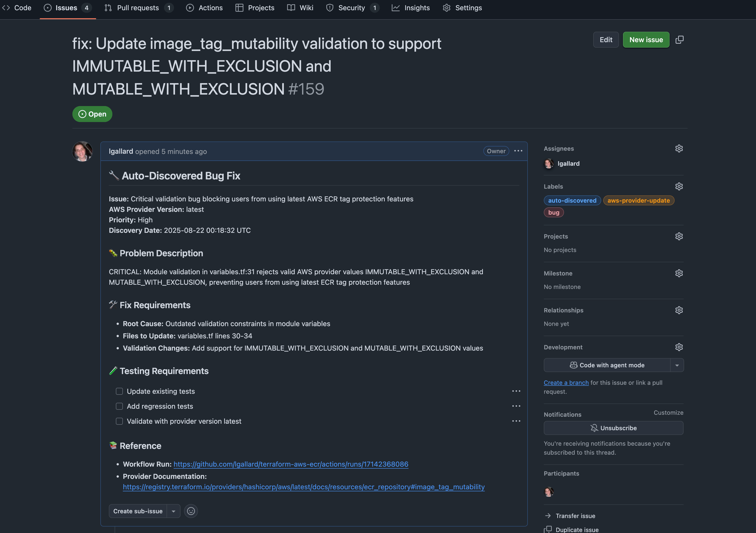Copy issue link icon next to New issue
Screen dimensions: 756x533
coord(680,40)
